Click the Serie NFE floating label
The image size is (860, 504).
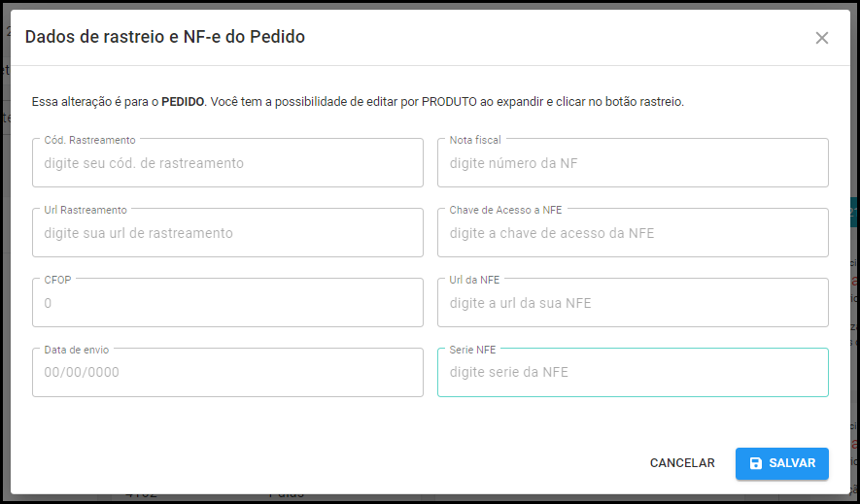tap(472, 350)
